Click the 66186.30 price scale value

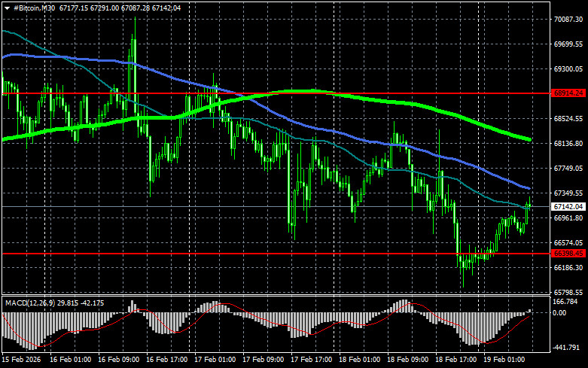(568, 268)
